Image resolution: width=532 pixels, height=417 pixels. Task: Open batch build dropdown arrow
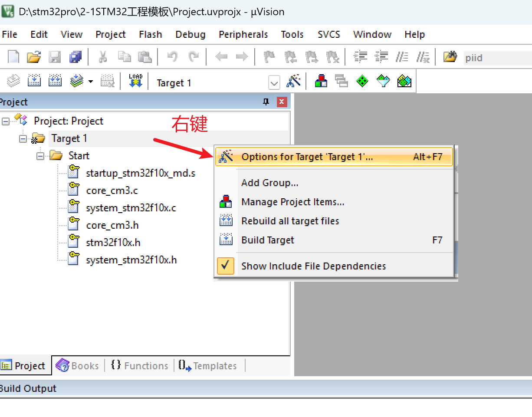[91, 82]
